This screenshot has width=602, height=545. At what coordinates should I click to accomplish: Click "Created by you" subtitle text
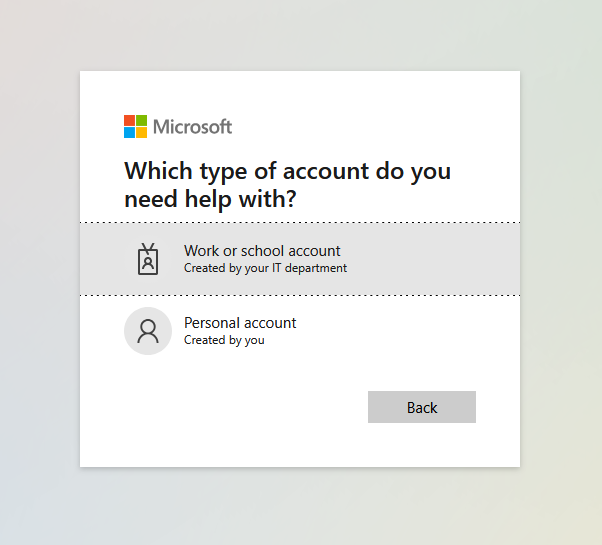coord(224,340)
